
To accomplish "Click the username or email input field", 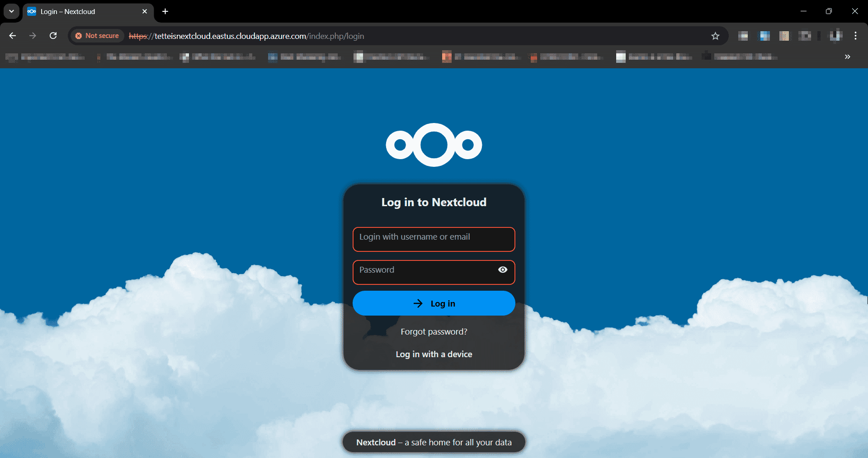I will point(434,239).
